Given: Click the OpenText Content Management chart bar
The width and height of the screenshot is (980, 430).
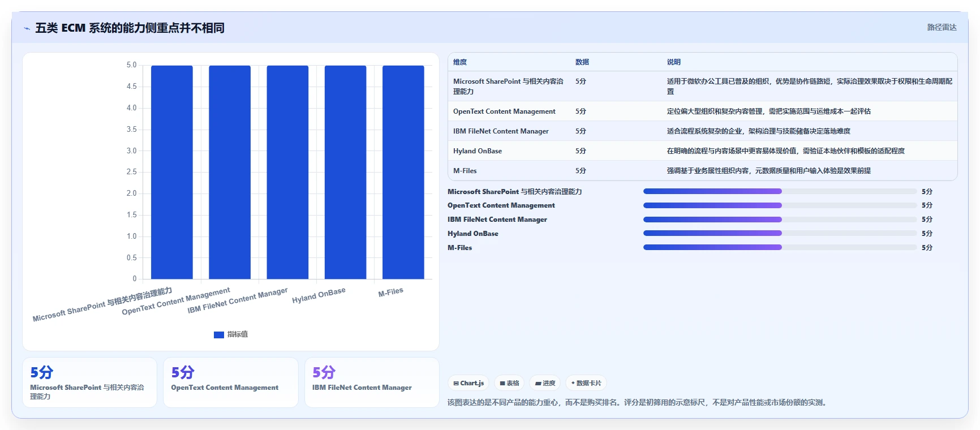Looking at the screenshot, I should coord(230,172).
